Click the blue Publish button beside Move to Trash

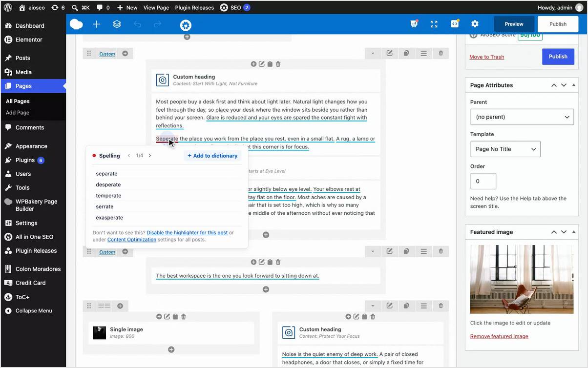tap(558, 57)
